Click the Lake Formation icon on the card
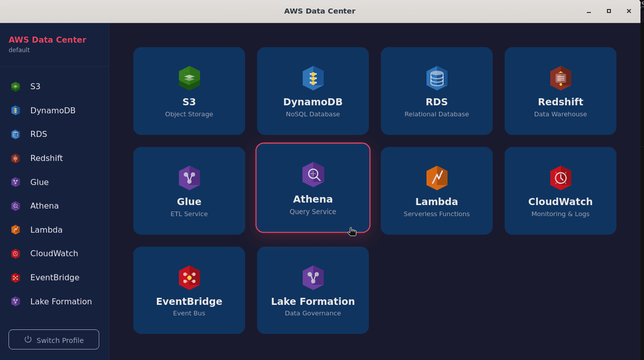This screenshot has width=644, height=360. [x=313, y=278]
